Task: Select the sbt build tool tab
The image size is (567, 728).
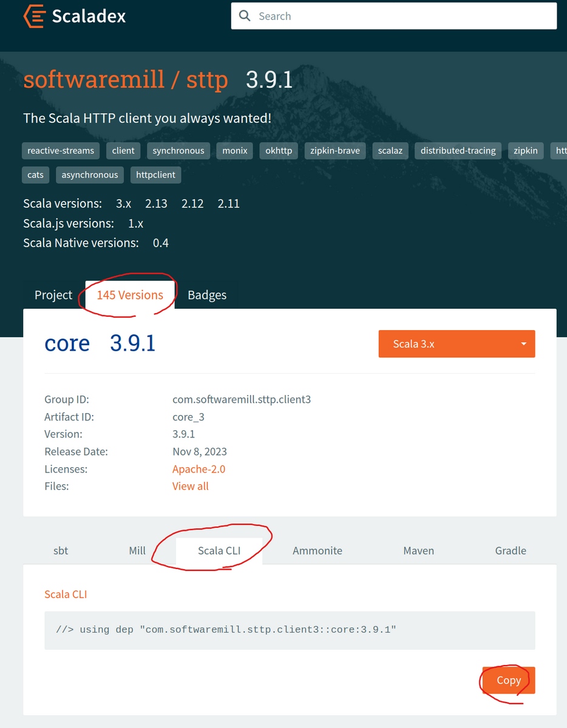Action: pyautogui.click(x=61, y=551)
